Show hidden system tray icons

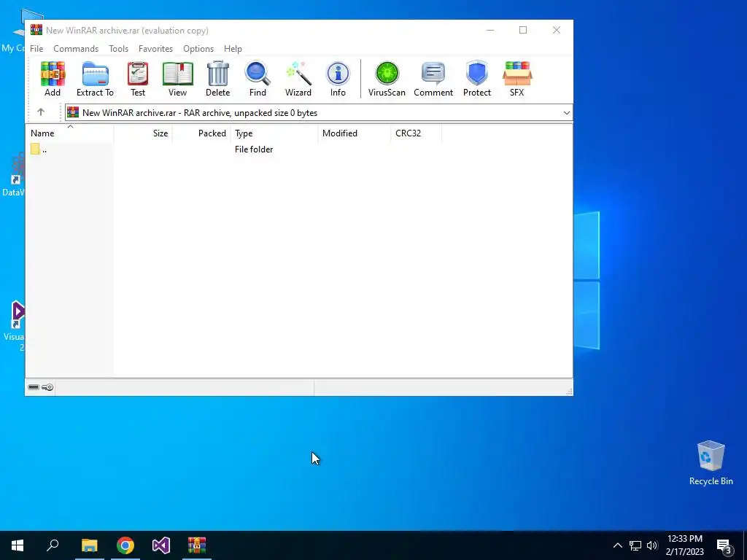pyautogui.click(x=617, y=545)
